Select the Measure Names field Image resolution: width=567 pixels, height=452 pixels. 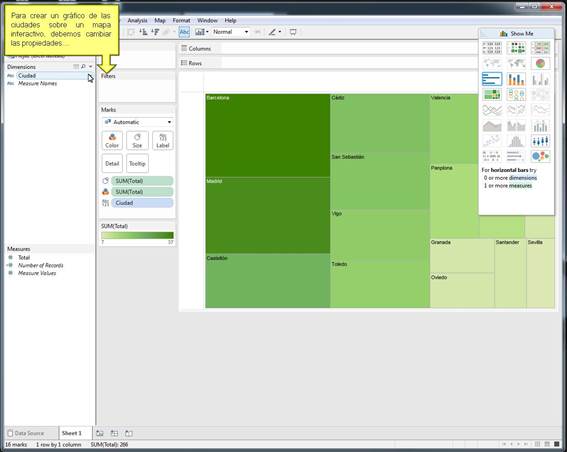click(38, 84)
